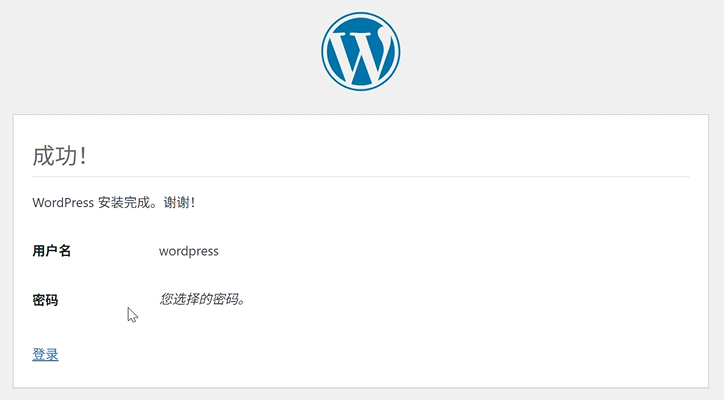The image size is (724, 400).
Task: Click the 用户名 label
Action: pyautogui.click(x=52, y=251)
